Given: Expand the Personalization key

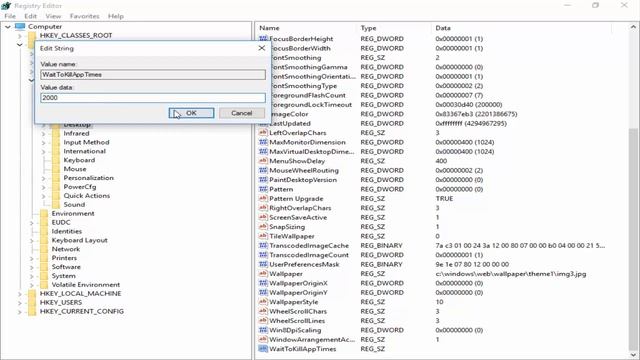Looking at the screenshot, I should pos(43,178).
